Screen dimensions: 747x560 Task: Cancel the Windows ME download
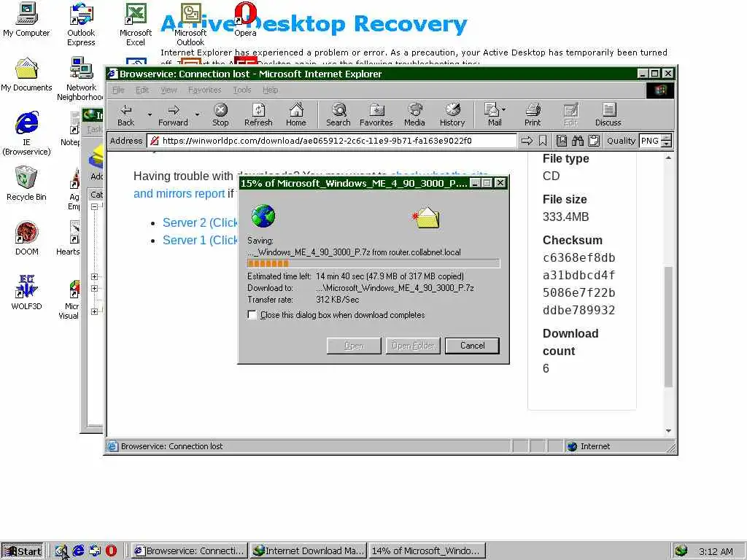[x=472, y=346]
